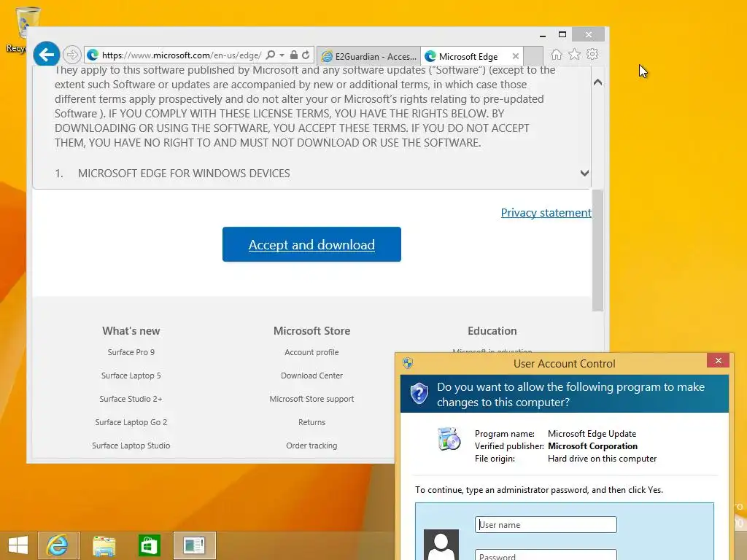Screen dimensions: 747x560
Task: Close the Microsoft Edge tab
Action: point(516,56)
